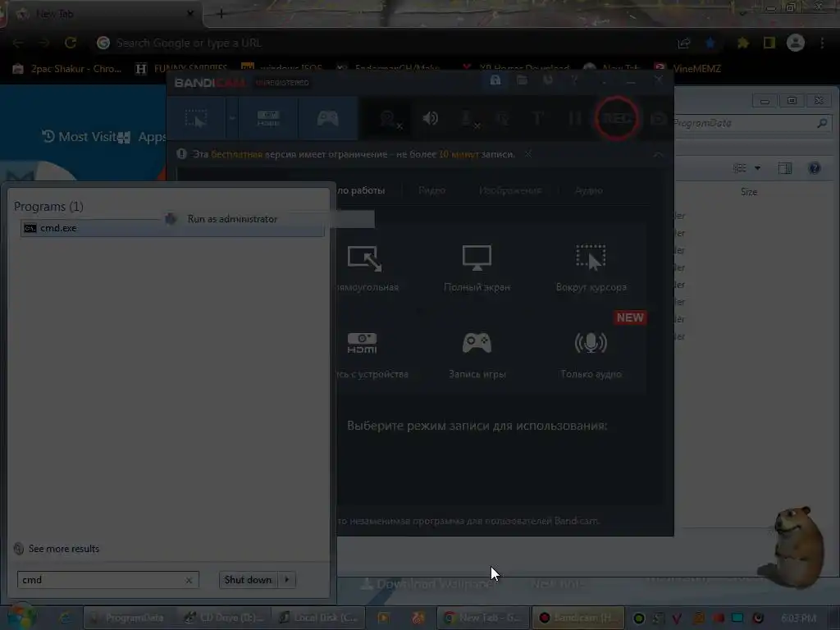Open a new Chrome tab with plus
This screenshot has height=630, width=840.
click(221, 14)
